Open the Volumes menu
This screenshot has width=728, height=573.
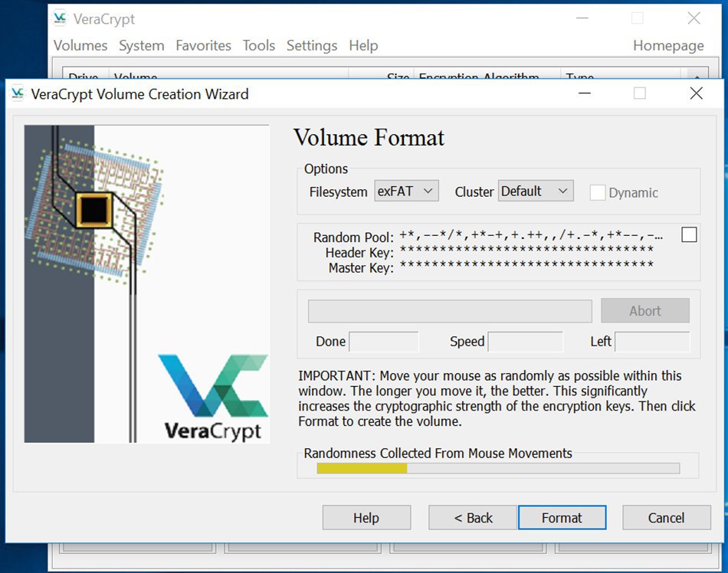point(80,46)
